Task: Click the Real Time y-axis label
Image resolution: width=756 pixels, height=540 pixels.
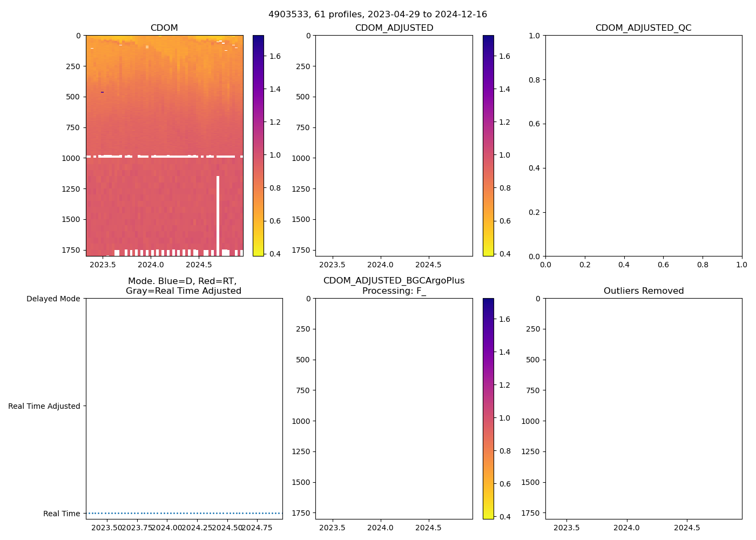Action: point(62,514)
